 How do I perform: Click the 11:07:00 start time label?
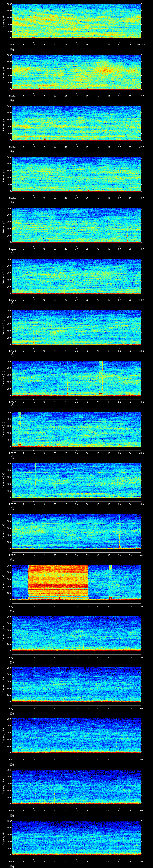point(12,453)
